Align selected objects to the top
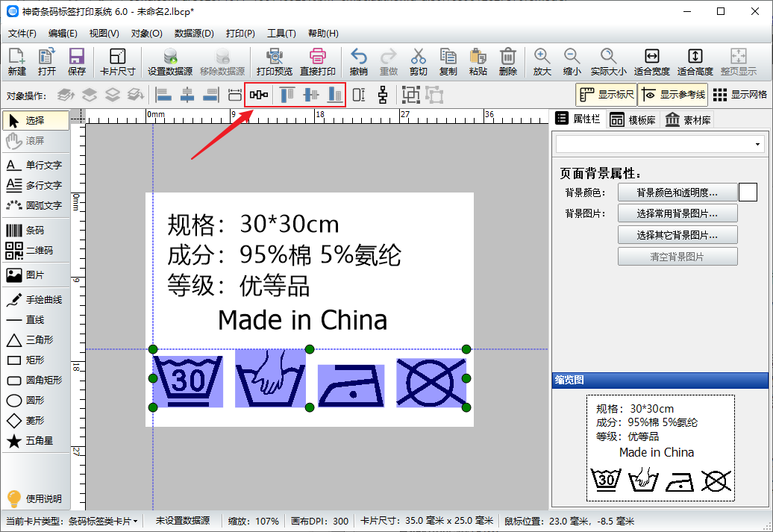 287,95
